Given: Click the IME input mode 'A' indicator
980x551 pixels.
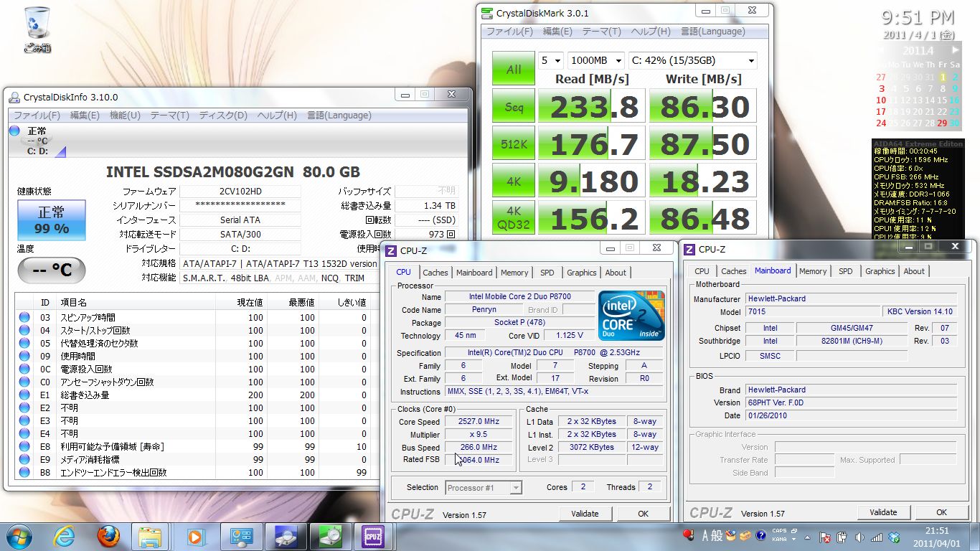Looking at the screenshot, I should click(706, 535).
